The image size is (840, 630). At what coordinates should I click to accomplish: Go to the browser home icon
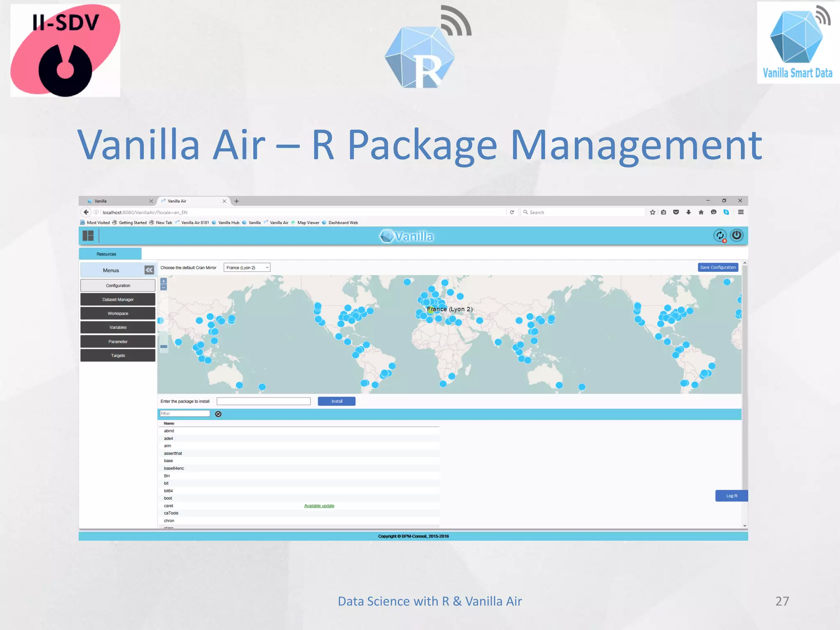pyautogui.click(x=701, y=212)
